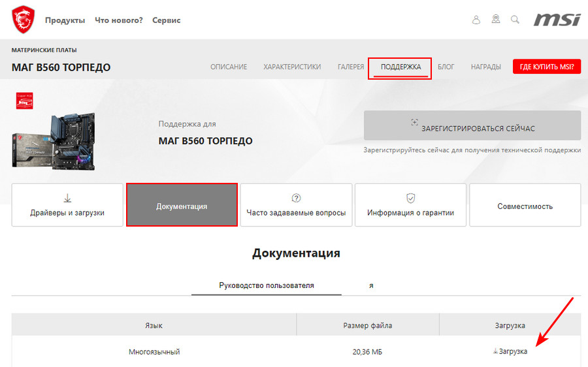588x367 pixels.
Task: Click the 20,36 МБ file size cell
Action: pos(367,351)
